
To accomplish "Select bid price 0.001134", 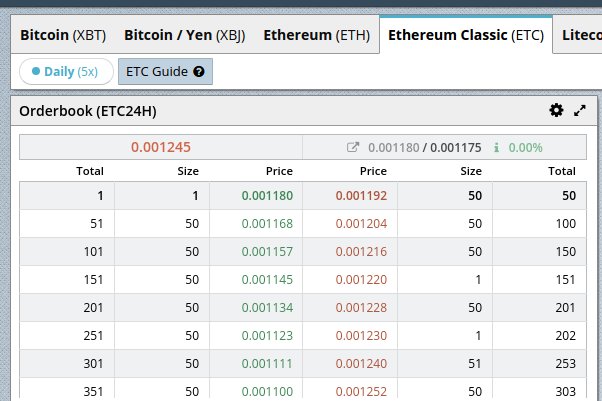I will pos(267,308).
